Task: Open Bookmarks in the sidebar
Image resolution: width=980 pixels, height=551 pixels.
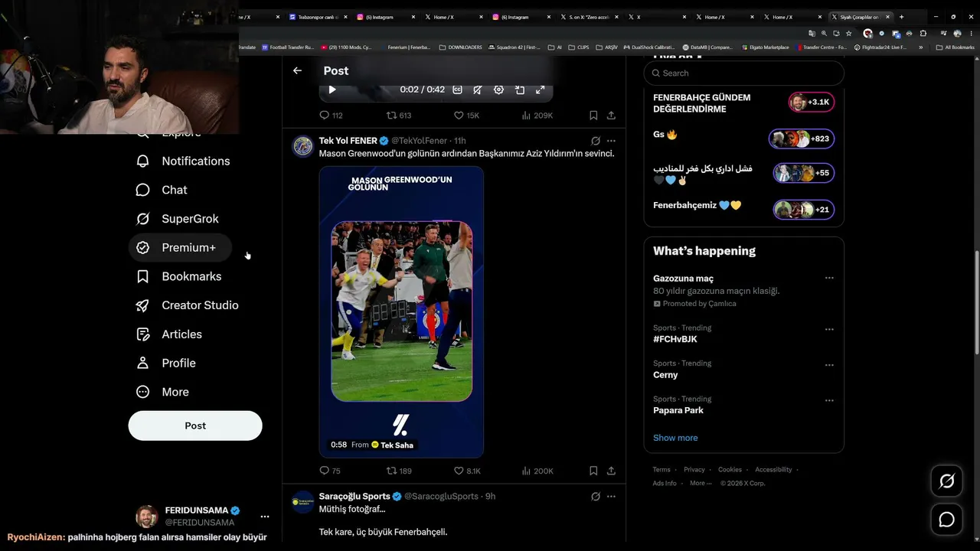Action: click(178, 276)
